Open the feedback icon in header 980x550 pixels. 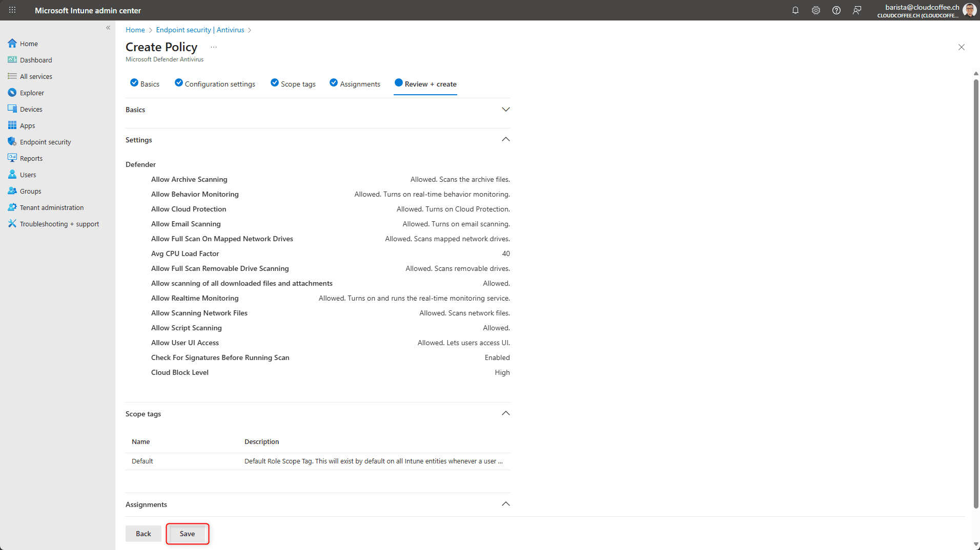856,10
